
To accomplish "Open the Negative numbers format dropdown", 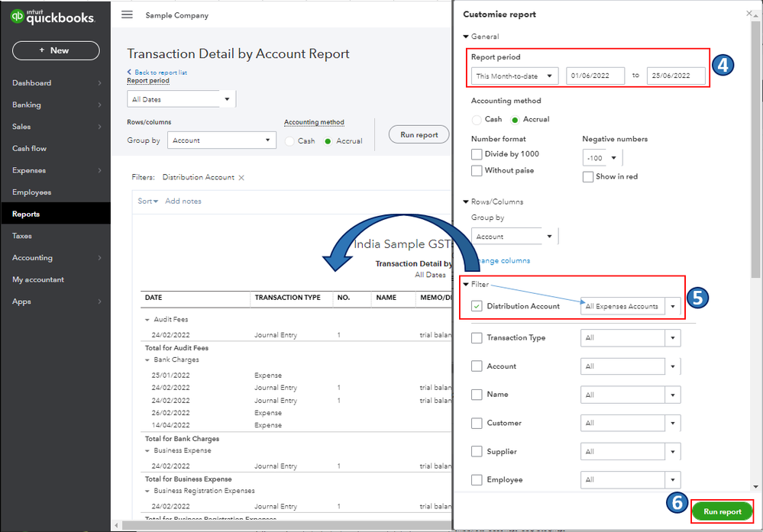I will coord(602,158).
